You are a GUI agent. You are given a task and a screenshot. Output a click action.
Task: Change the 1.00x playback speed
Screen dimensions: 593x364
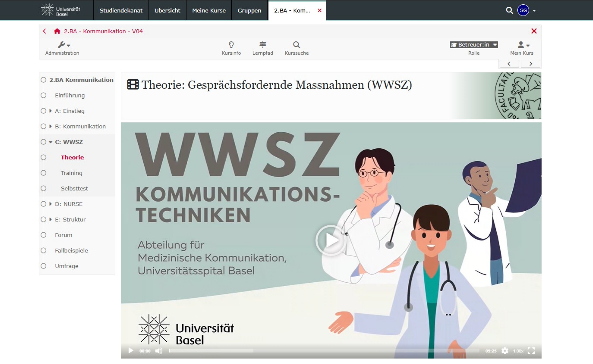point(518,351)
